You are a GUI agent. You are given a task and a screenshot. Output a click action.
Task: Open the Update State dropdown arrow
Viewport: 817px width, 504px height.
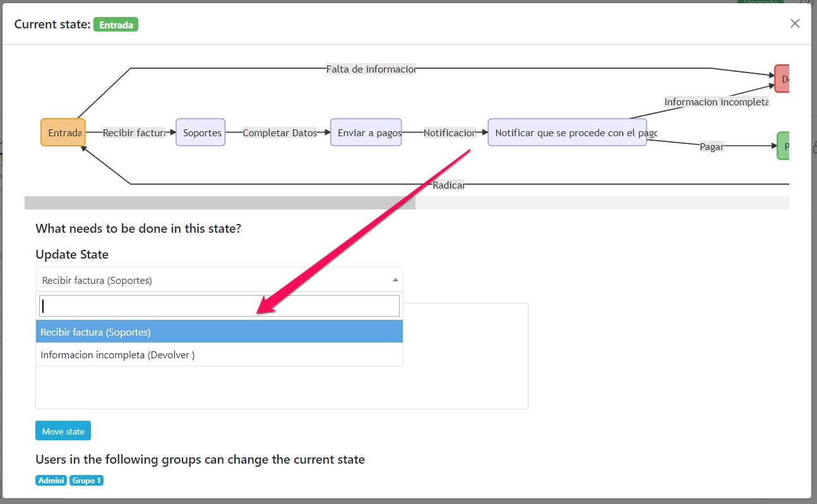tap(395, 280)
